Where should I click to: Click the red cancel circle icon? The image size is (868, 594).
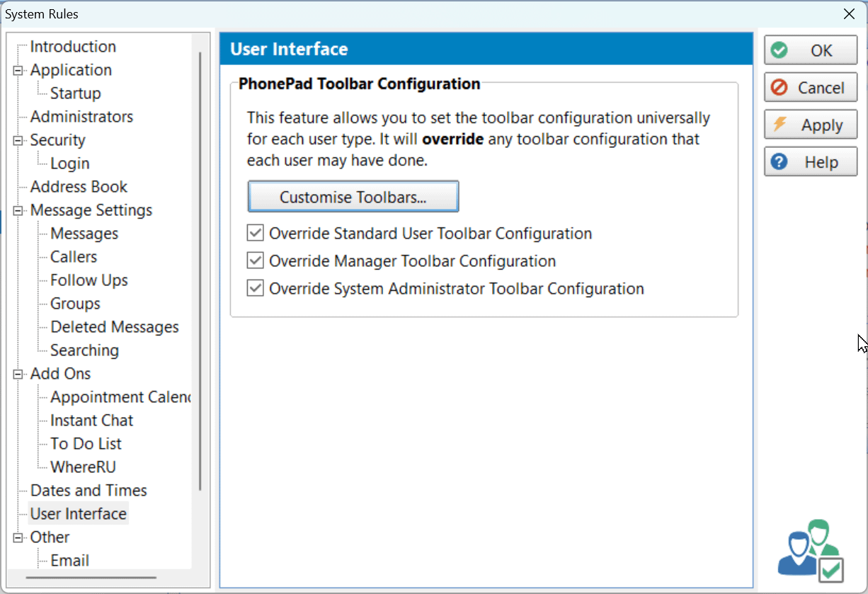780,88
